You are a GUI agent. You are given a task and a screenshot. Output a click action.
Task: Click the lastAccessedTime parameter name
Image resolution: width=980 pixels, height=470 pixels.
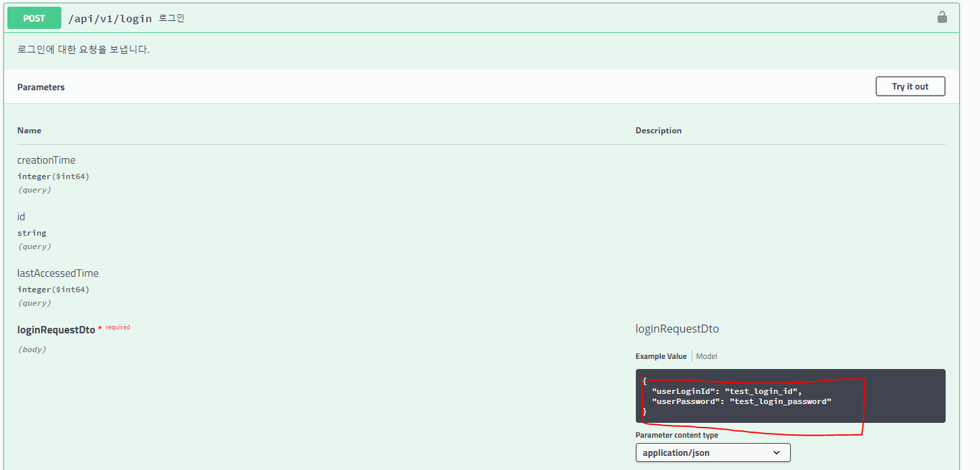[x=58, y=273]
